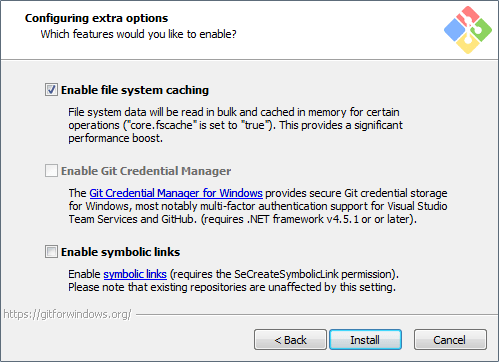Click the 'Enable Git Credential Manager' label
This screenshot has width=499, height=362.
pyautogui.click(x=146, y=171)
